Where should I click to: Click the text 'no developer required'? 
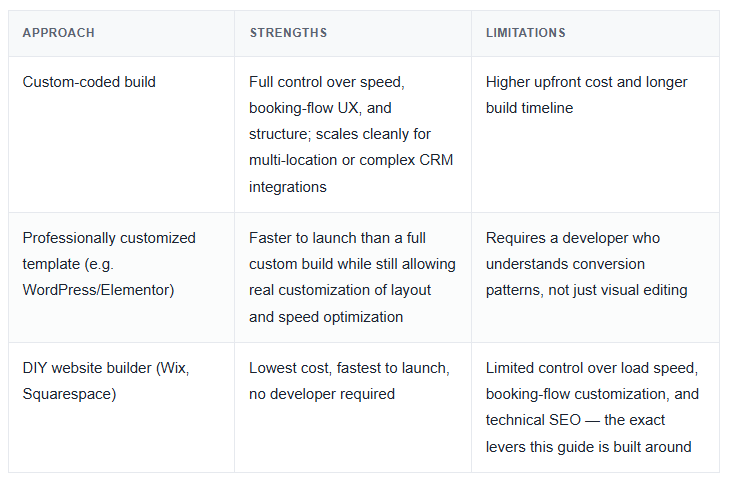[x=322, y=394]
